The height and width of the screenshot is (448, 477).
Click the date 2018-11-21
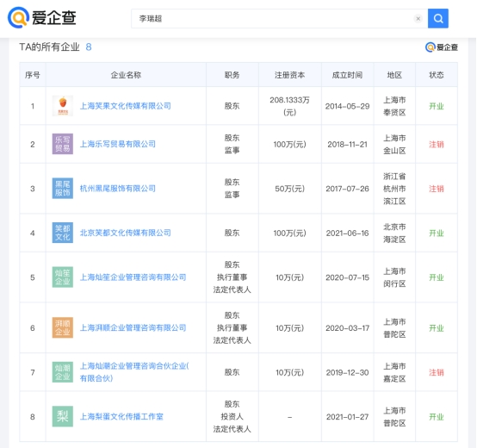pyautogui.click(x=347, y=144)
